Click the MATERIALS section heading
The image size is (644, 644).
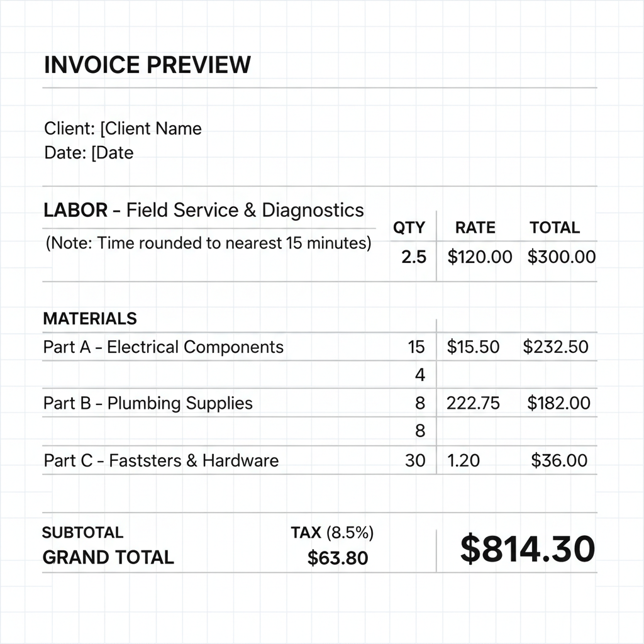click(x=90, y=319)
